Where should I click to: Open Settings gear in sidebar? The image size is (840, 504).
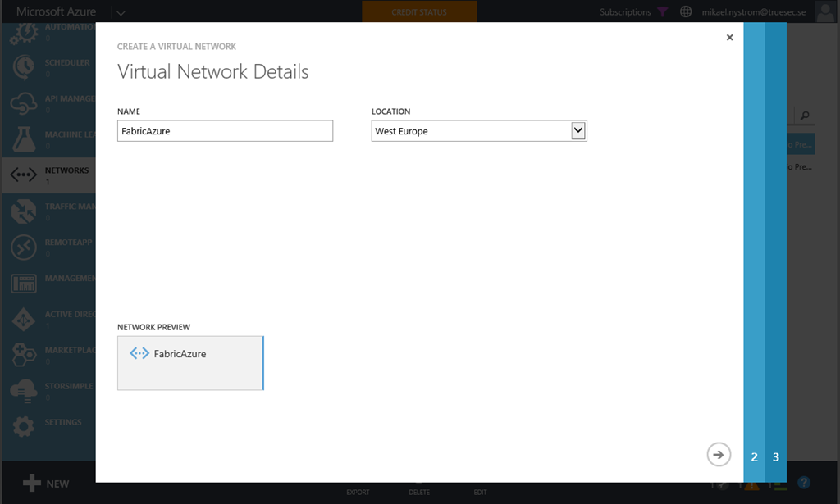click(24, 426)
